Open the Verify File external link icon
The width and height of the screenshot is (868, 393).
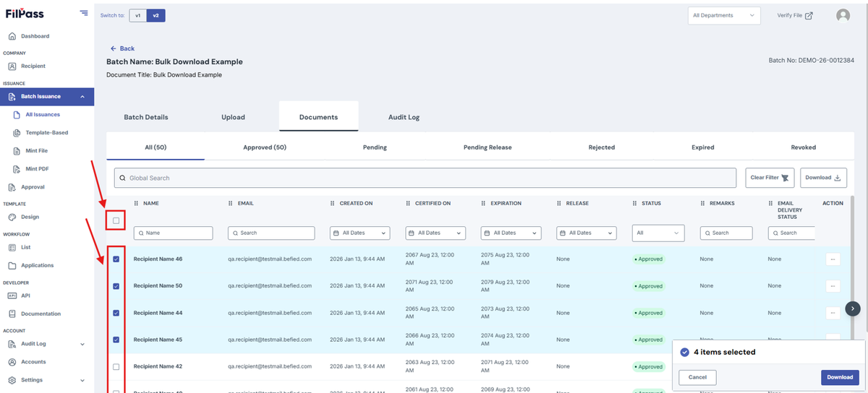pos(809,15)
